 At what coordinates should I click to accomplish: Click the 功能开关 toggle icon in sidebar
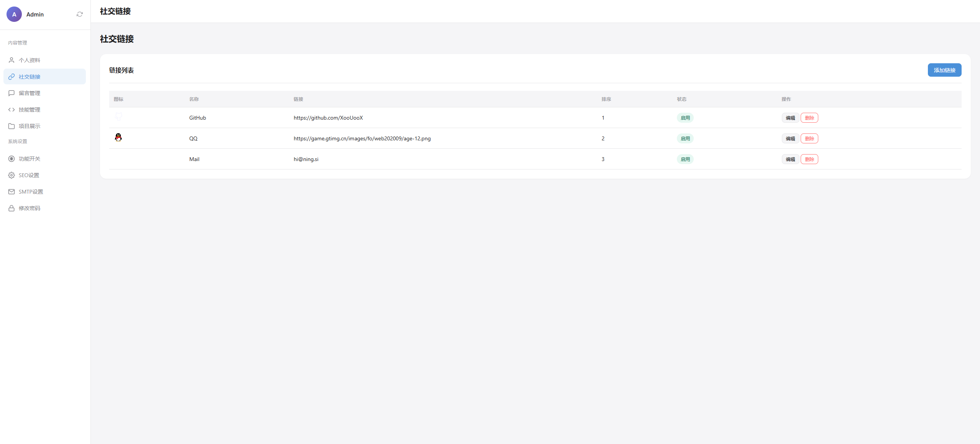pyautogui.click(x=11, y=159)
